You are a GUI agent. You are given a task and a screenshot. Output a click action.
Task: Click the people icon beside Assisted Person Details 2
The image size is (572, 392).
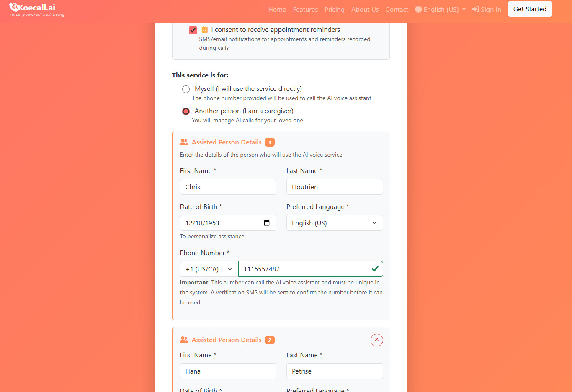point(184,340)
